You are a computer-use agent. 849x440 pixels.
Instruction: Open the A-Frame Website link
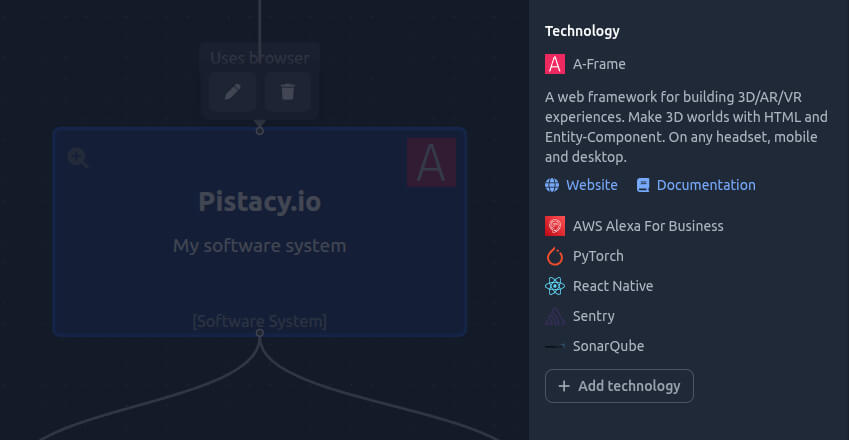point(591,185)
